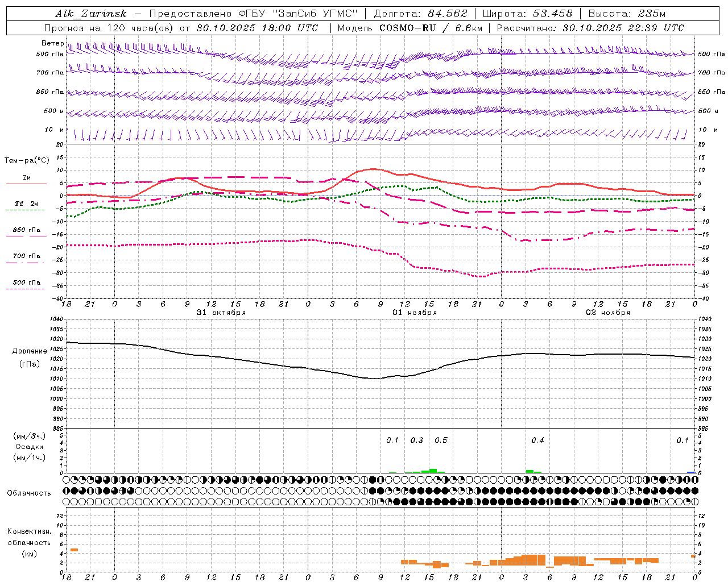Click the Рассчитано: 30.10.2025 22:39 UTC timestamp

[590, 28]
